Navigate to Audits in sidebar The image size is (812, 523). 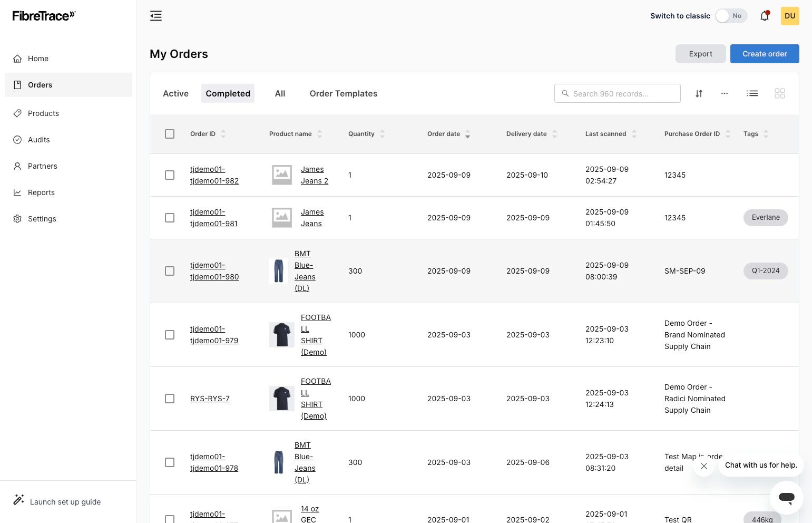(69, 140)
